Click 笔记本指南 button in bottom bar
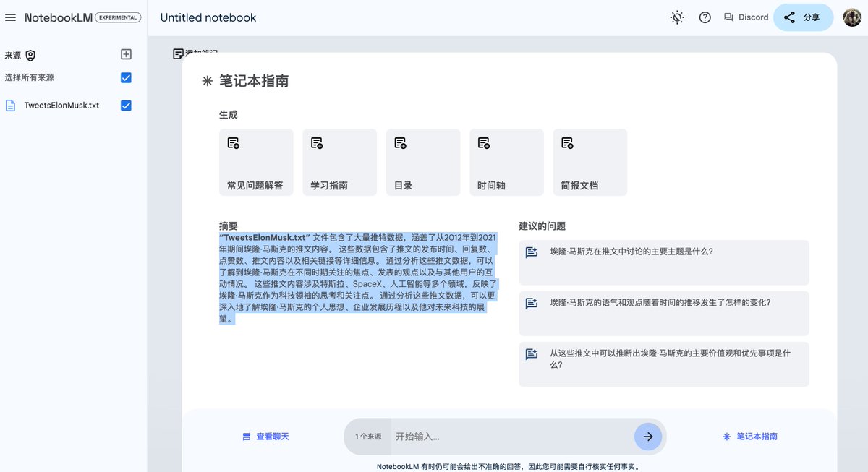Screen dimensions: 868x472 coord(750,437)
